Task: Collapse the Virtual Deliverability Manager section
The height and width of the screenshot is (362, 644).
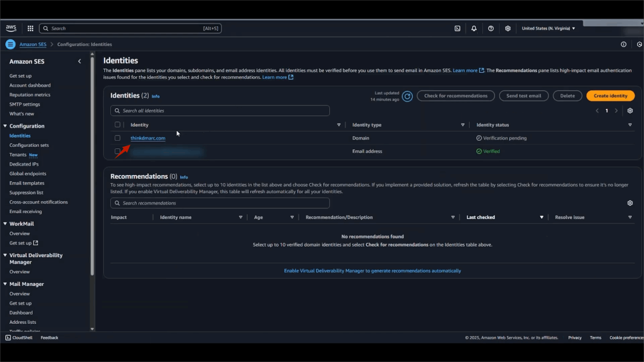Action: click(x=5, y=255)
